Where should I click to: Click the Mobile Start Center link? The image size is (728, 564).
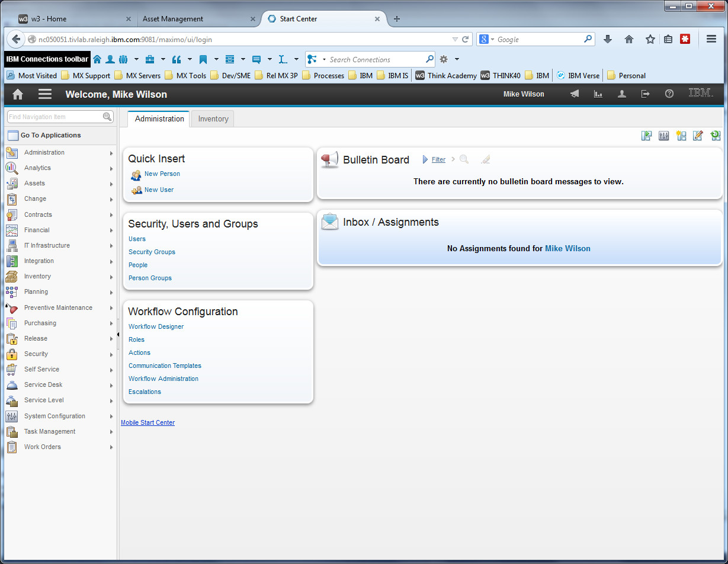click(147, 422)
